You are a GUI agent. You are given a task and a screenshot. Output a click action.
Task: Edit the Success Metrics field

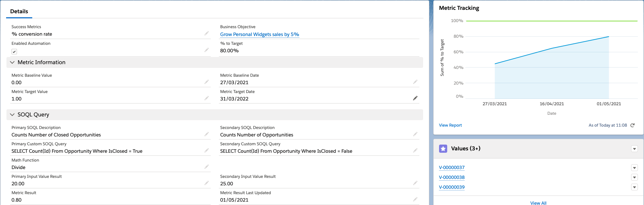coord(207,33)
